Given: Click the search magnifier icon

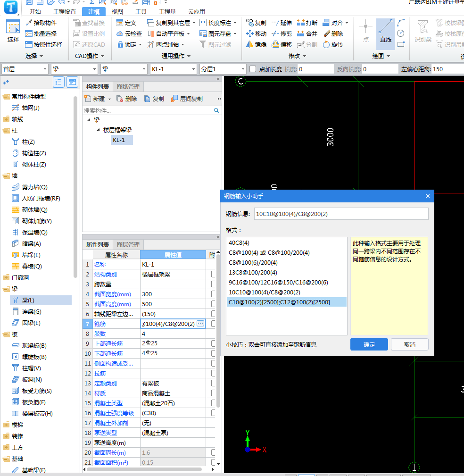Looking at the screenshot, I should coord(216,110).
